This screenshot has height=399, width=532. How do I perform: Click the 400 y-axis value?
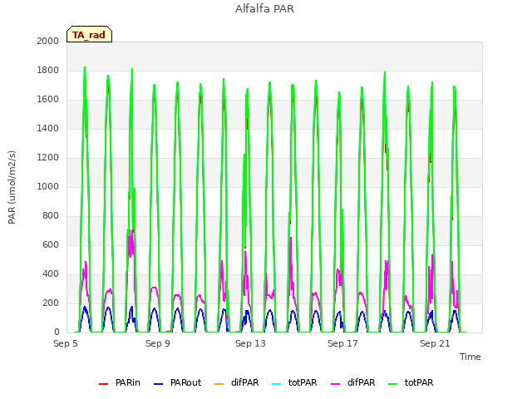pos(51,273)
